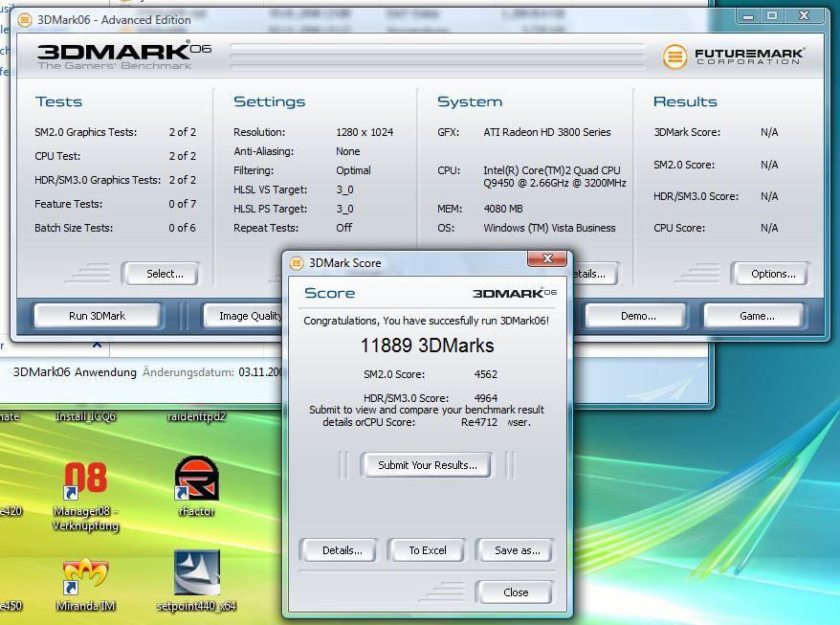
Task: Click Save as... in Score dialog
Action: (x=517, y=550)
